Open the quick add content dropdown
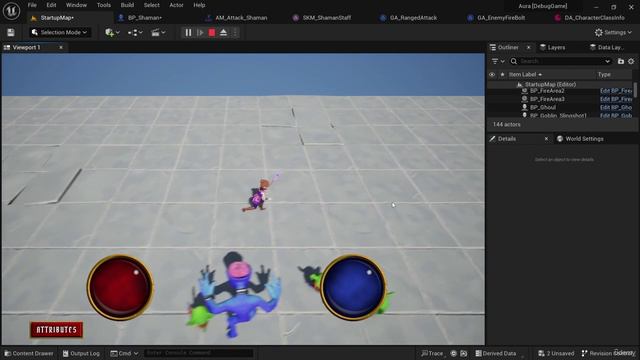Screen dimensions: 640x360 coord(112,33)
